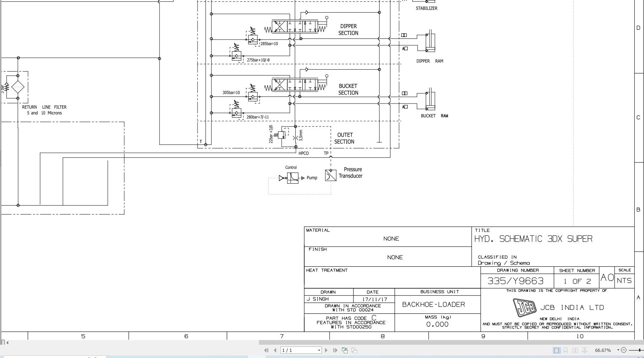Click the dipper section spool valve symbol
Viewport: 644px width, 358px height.
(x=295, y=27)
